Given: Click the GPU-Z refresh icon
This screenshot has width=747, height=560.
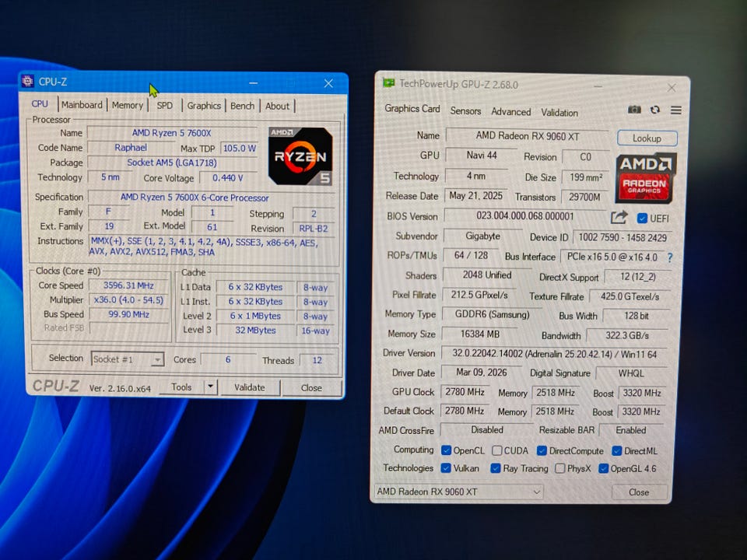Looking at the screenshot, I should [x=655, y=110].
